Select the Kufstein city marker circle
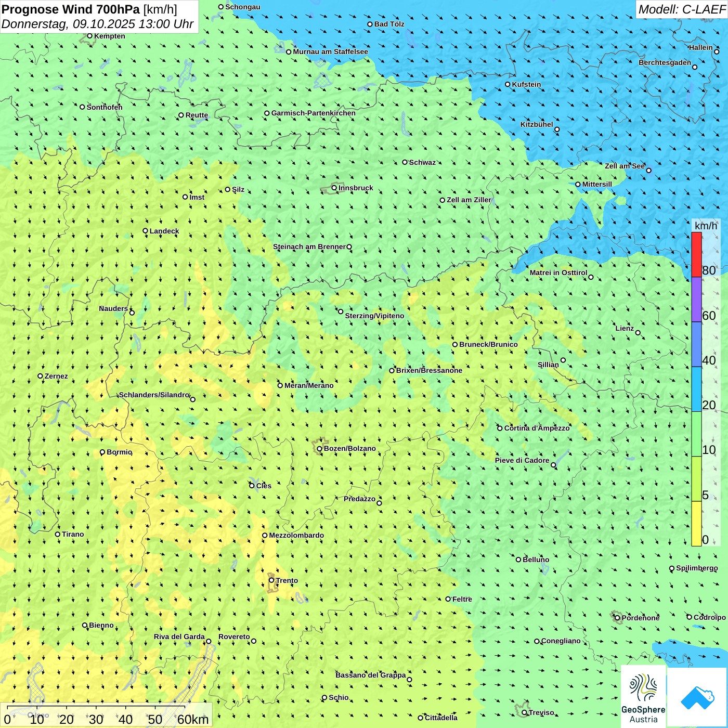This screenshot has width=728, height=728. [x=508, y=84]
